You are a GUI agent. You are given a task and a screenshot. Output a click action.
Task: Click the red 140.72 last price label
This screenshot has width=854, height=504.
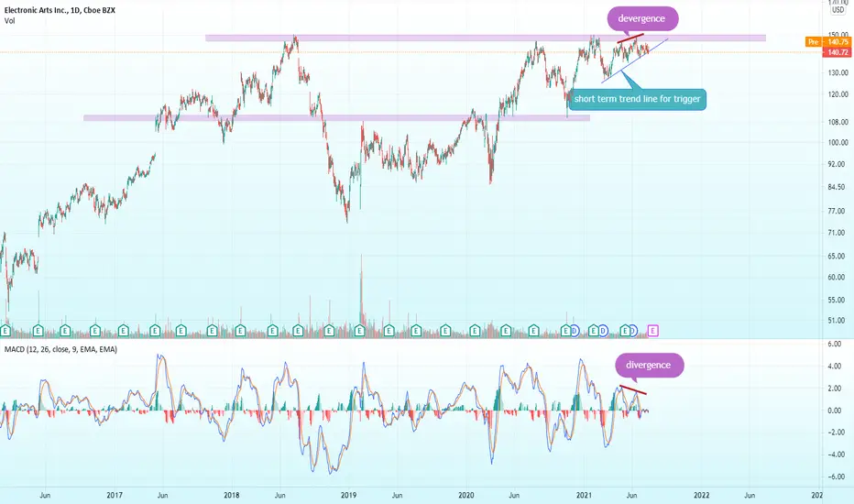tap(838, 52)
